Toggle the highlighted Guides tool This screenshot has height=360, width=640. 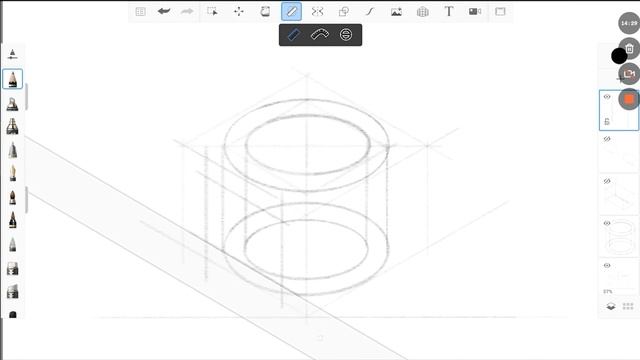pyautogui.click(x=291, y=11)
